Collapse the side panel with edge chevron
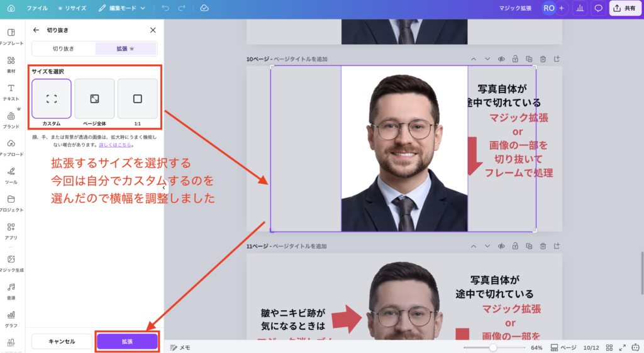Image resolution: width=644 pixels, height=353 pixels. [x=164, y=188]
